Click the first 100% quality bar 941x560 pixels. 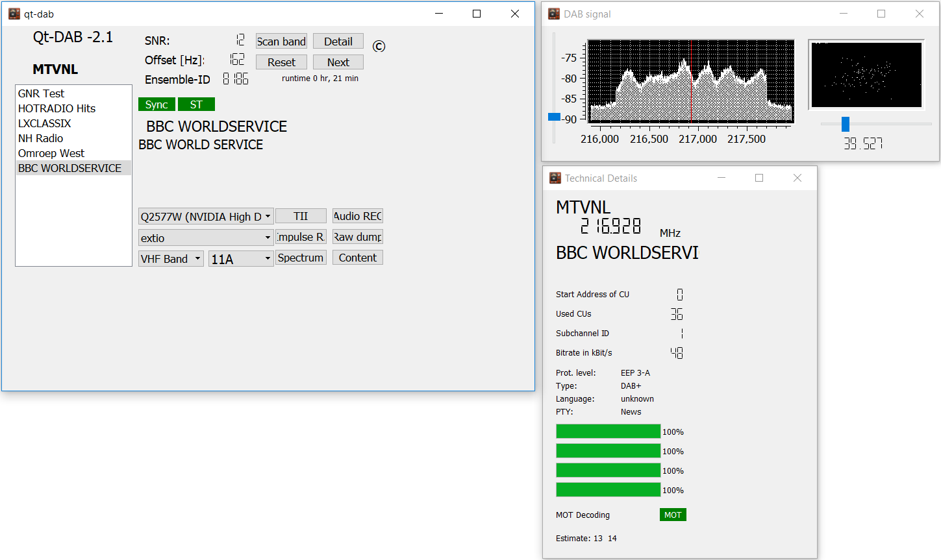(x=608, y=432)
